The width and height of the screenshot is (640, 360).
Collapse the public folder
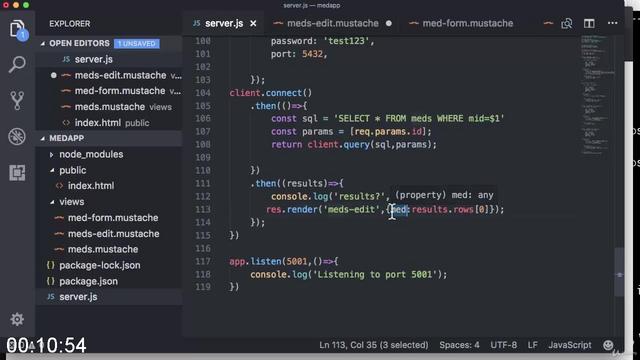(52, 170)
